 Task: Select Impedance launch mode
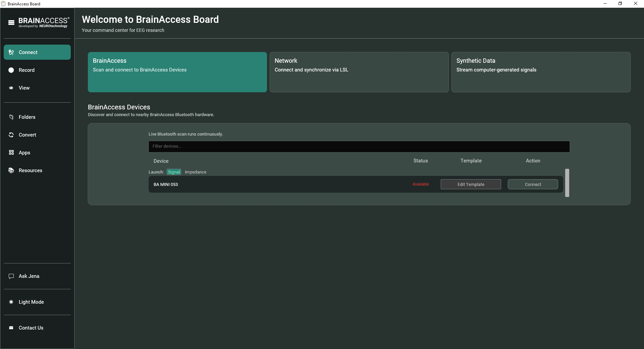pos(196,172)
